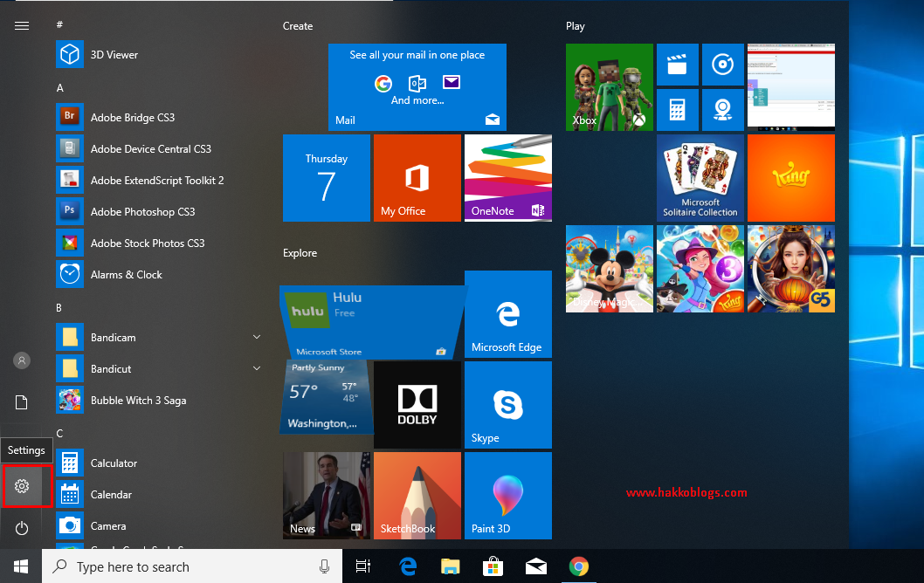Launch the Xbox tile

pos(609,87)
